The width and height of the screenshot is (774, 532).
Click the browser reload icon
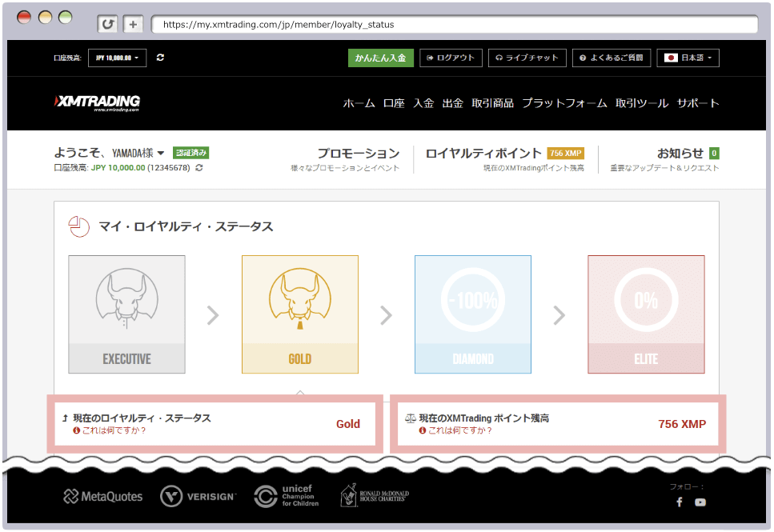point(108,24)
